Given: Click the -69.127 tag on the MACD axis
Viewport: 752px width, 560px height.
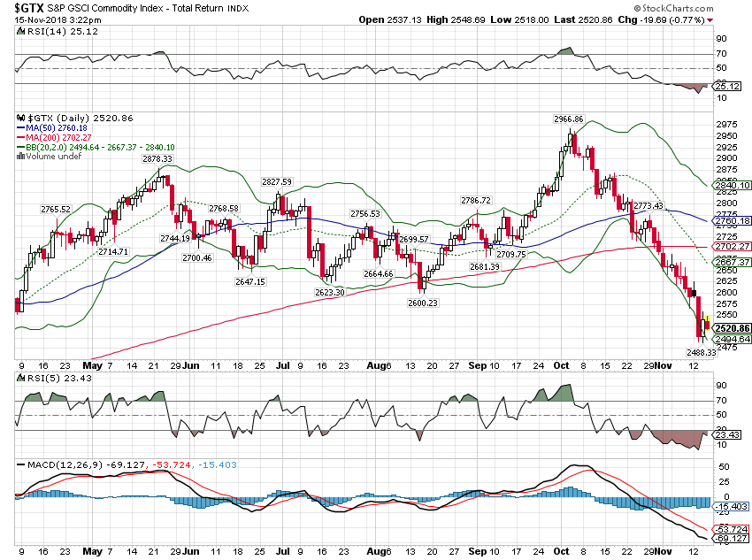Looking at the screenshot, I should click(x=731, y=539).
